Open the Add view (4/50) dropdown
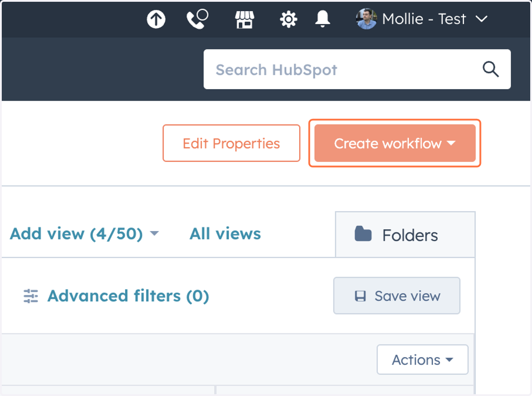Viewport: 532px width, 396px height. tap(84, 234)
